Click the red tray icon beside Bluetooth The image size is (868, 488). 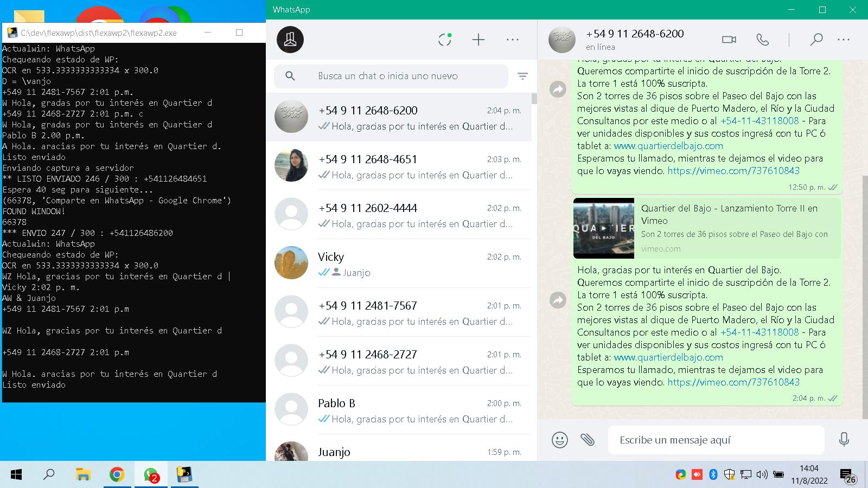point(697,475)
